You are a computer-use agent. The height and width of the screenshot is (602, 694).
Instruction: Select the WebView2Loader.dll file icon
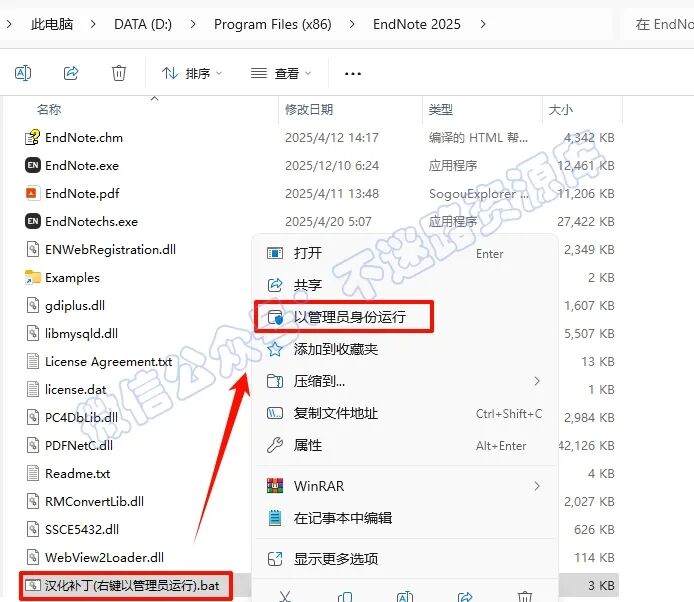pyautogui.click(x=33, y=557)
